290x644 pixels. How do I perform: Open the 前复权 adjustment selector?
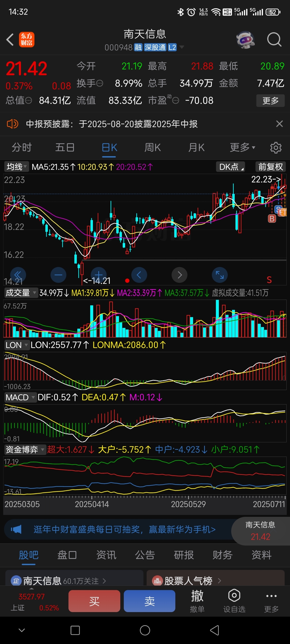coord(271,167)
